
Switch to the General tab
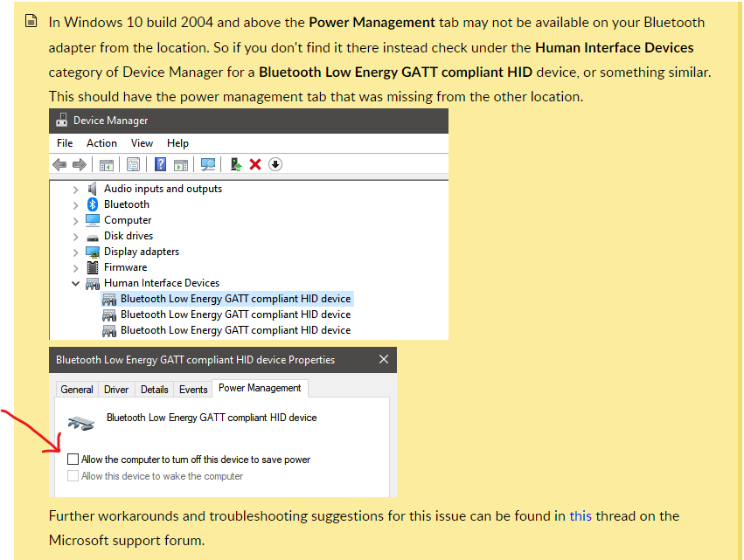[77, 390]
